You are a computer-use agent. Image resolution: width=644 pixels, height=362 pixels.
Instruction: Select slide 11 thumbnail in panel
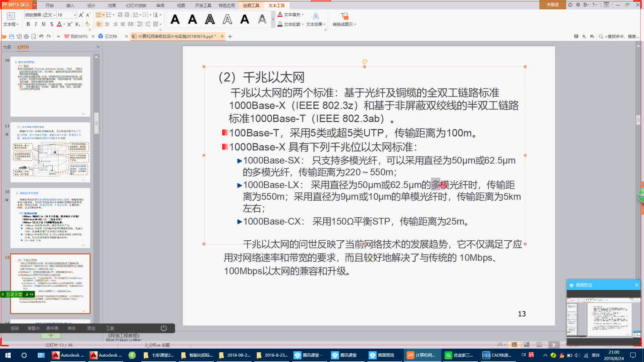click(x=50, y=153)
